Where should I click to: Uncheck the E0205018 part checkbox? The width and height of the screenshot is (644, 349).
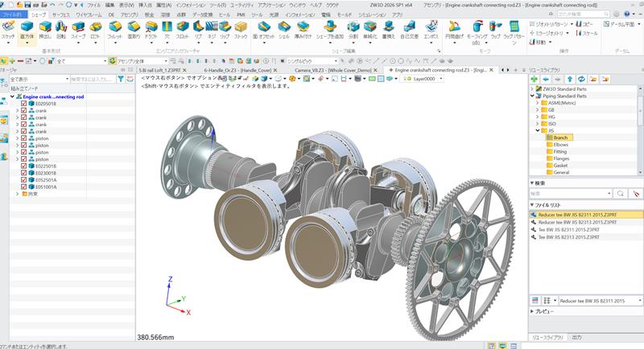24,104
